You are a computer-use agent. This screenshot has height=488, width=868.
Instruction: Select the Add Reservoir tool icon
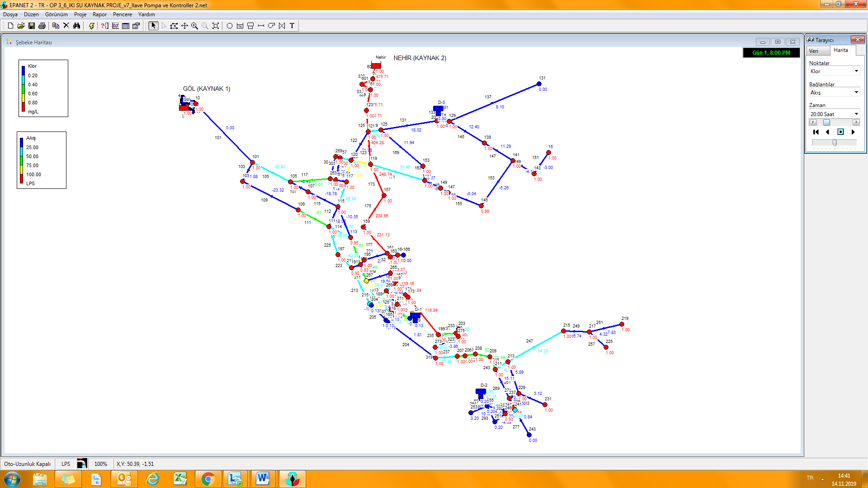(240, 26)
